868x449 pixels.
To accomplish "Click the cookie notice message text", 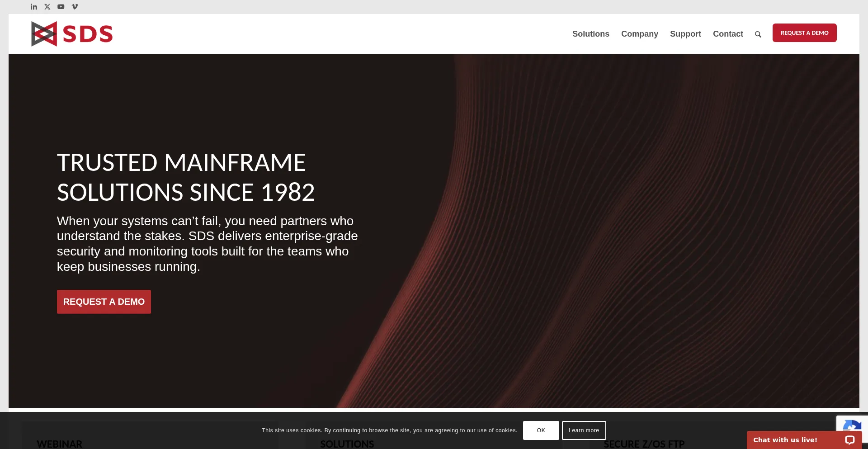I will [389, 430].
